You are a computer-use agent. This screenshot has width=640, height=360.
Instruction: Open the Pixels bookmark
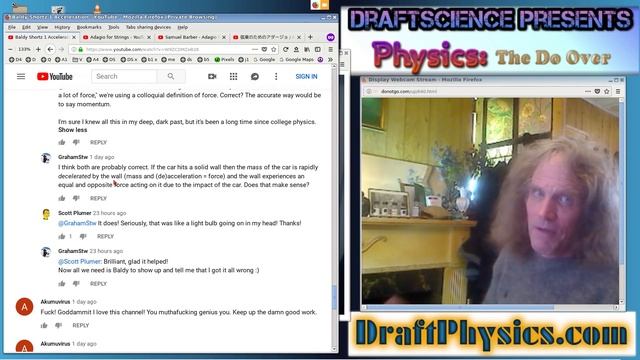(224, 60)
